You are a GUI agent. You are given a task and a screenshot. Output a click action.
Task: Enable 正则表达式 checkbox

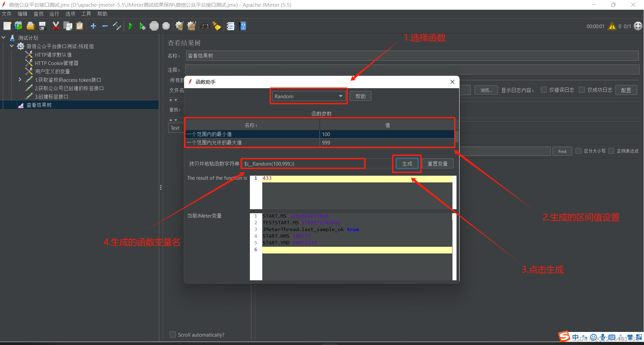611,151
